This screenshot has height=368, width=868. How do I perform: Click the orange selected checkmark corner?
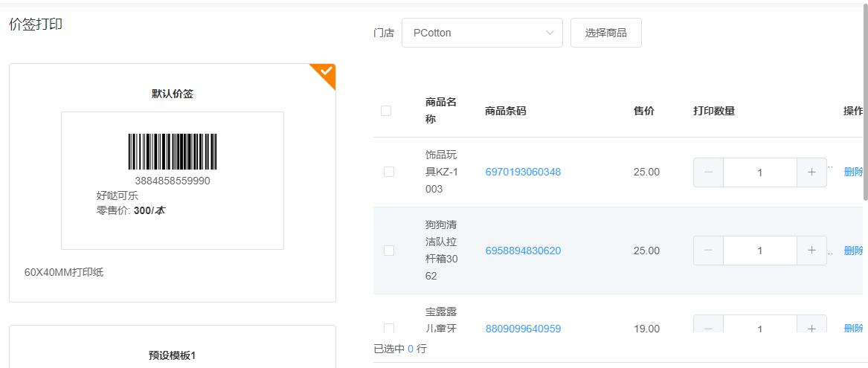tap(326, 73)
